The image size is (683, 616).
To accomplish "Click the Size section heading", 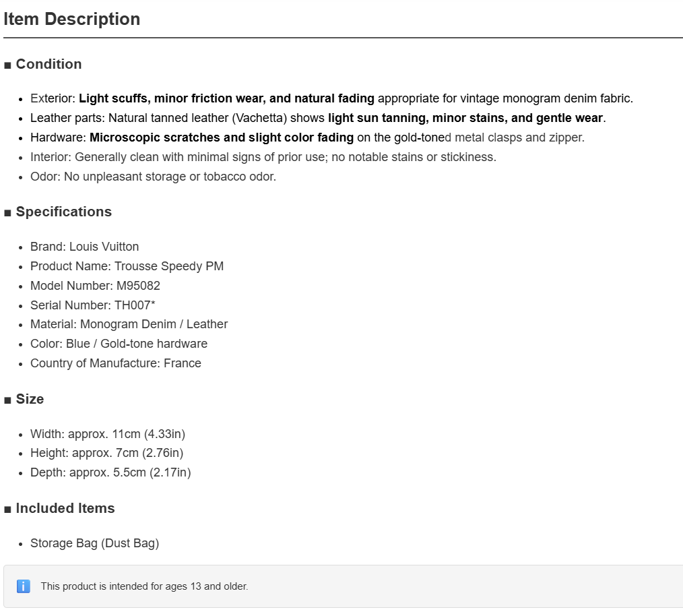I will coord(30,400).
